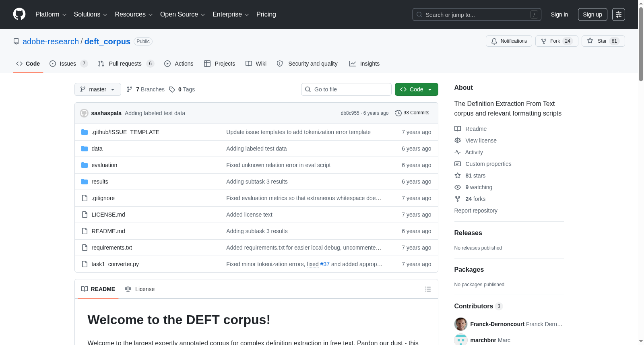The height and width of the screenshot is (345, 644).
Task: Select the License tab next to README
Action: tap(140, 289)
